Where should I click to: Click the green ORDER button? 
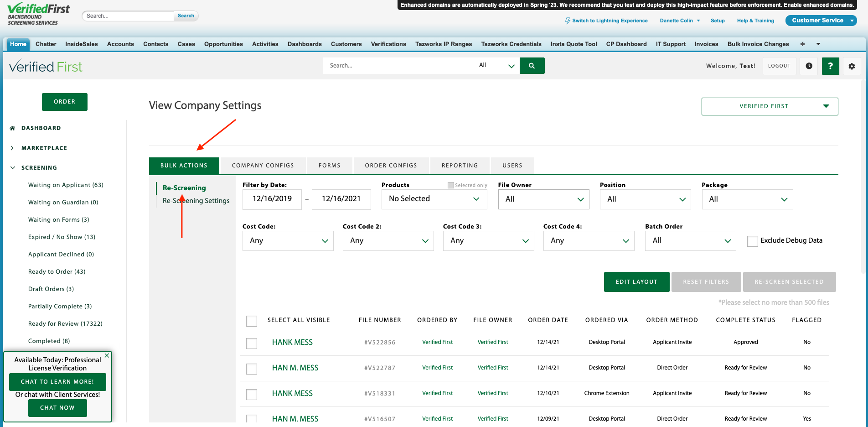pyautogui.click(x=65, y=102)
